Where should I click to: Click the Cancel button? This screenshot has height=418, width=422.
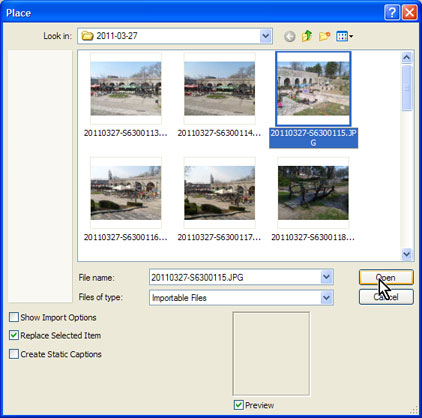pyautogui.click(x=386, y=297)
